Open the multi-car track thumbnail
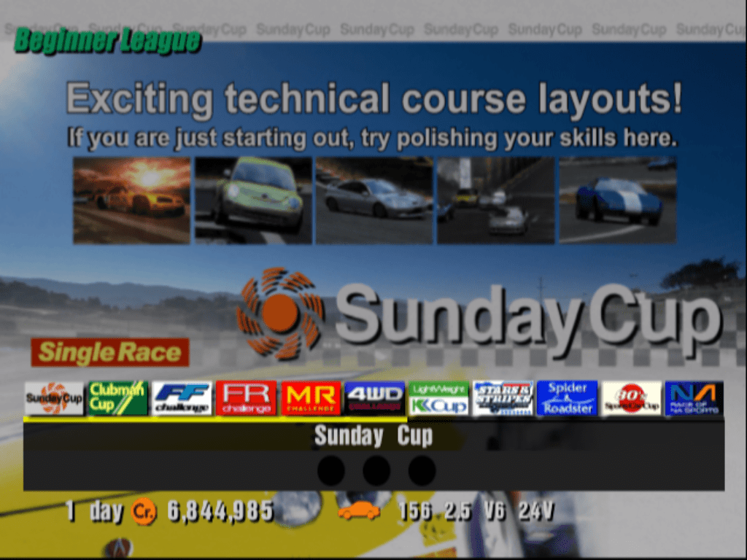747x560 pixels. (496, 201)
